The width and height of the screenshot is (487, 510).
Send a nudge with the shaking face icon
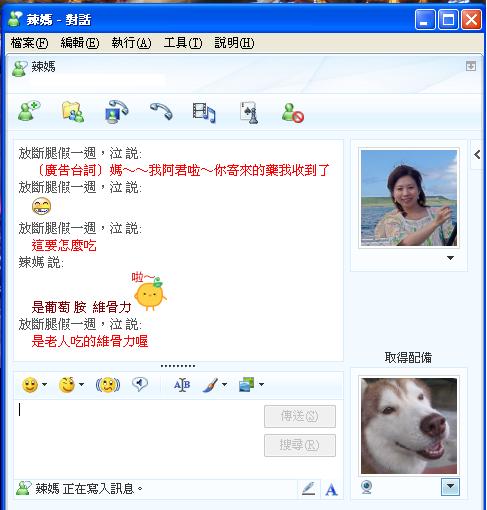(x=108, y=385)
